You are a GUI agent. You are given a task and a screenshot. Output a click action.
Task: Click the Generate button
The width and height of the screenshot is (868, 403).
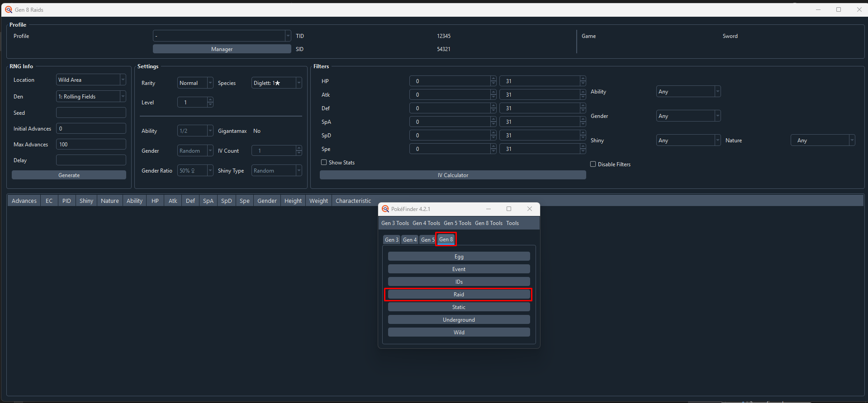coord(69,175)
